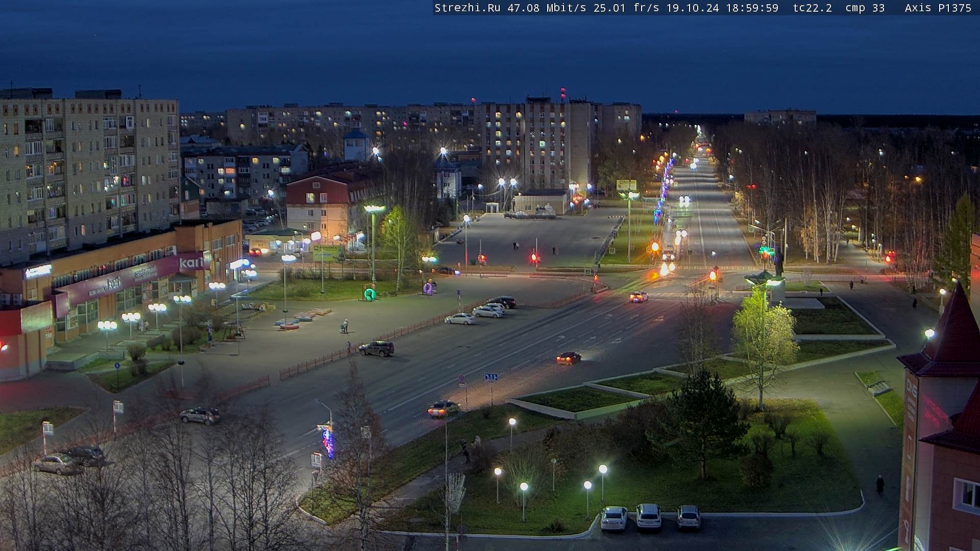
Task: Click the Strezhi.Ru overlay text
Action: (468, 8)
